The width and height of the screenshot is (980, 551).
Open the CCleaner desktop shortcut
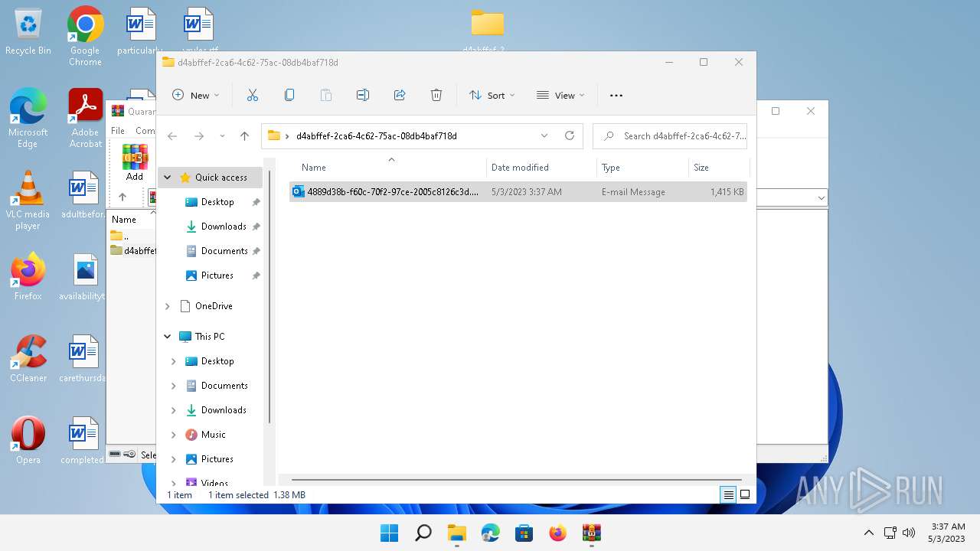click(28, 359)
